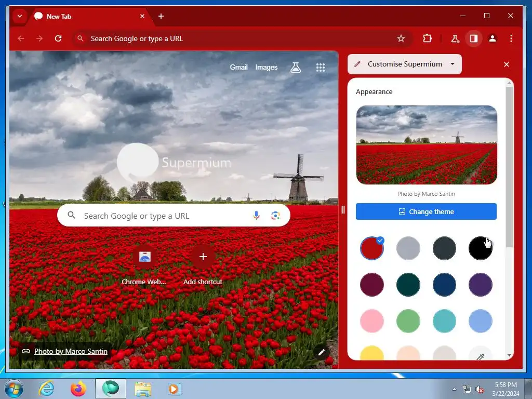Image resolution: width=532 pixels, height=399 pixels.
Task: Select the green color swatch
Action: point(408,321)
